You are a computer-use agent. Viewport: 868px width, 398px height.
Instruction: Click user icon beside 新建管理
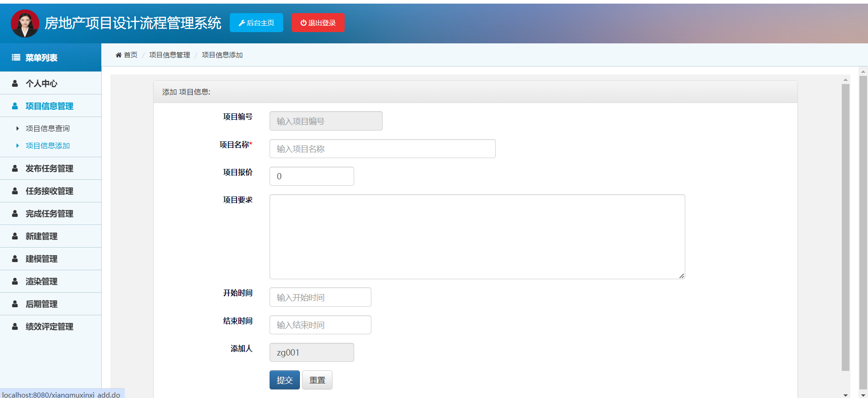(15, 236)
